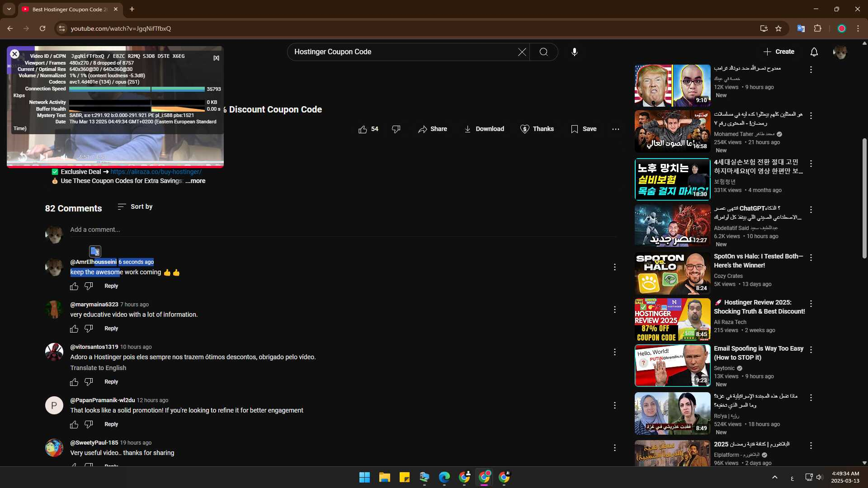Open options menu for @vitorsantos1319's comment
Image resolution: width=868 pixels, height=488 pixels.
coord(614,352)
